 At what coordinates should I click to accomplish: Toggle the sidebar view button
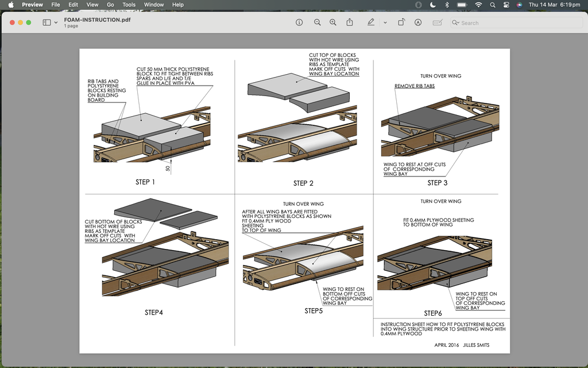point(47,22)
